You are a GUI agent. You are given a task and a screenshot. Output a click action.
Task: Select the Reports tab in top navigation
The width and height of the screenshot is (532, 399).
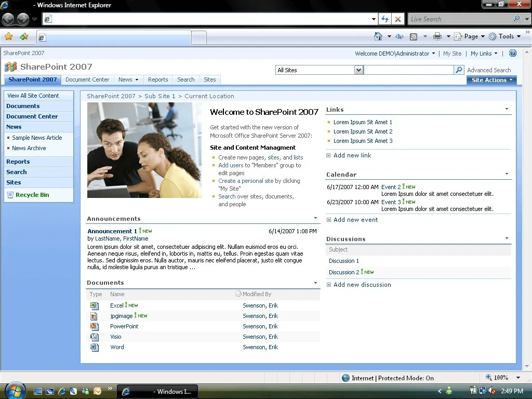(158, 79)
